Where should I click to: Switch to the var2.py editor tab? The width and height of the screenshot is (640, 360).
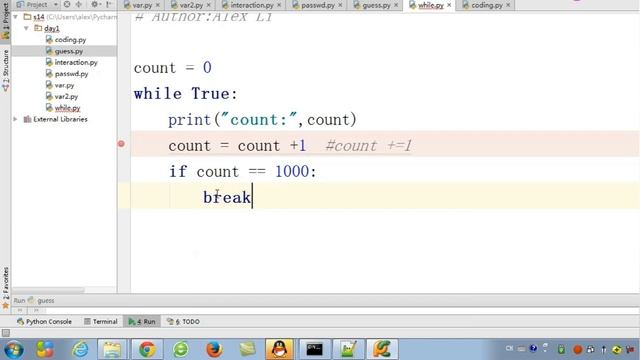click(191, 5)
